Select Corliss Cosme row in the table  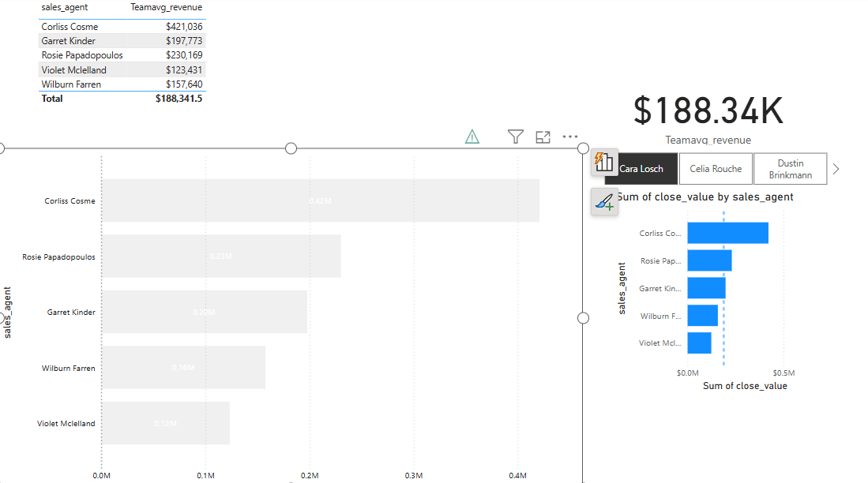[x=122, y=27]
